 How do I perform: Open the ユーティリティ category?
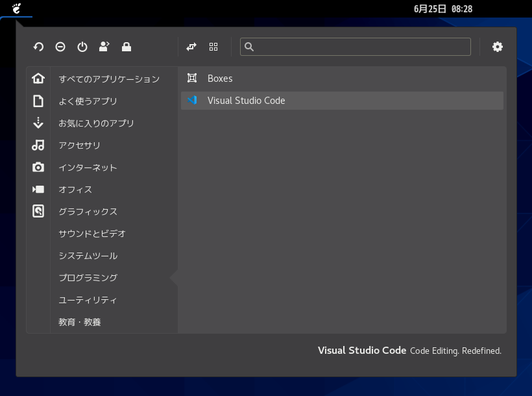pyautogui.click(x=88, y=300)
